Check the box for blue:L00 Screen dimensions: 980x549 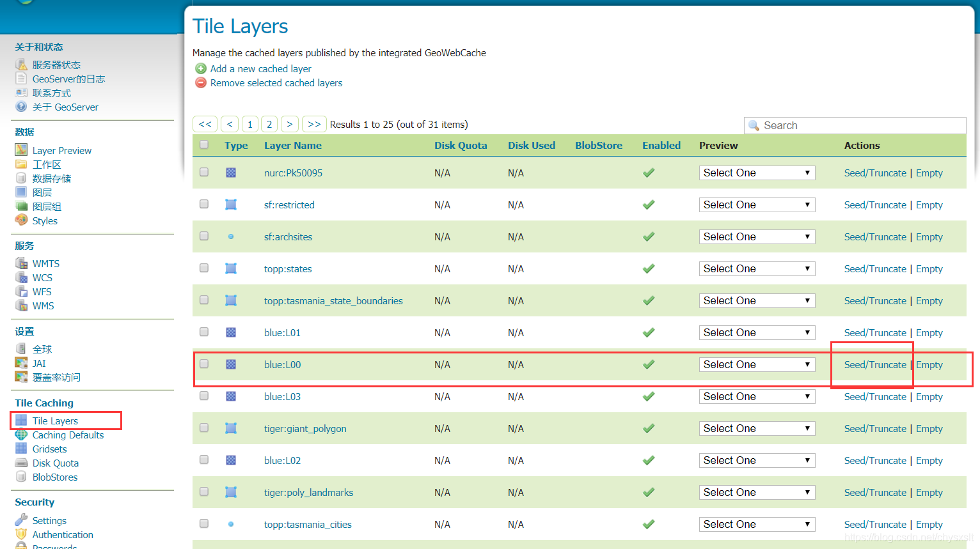(x=204, y=364)
